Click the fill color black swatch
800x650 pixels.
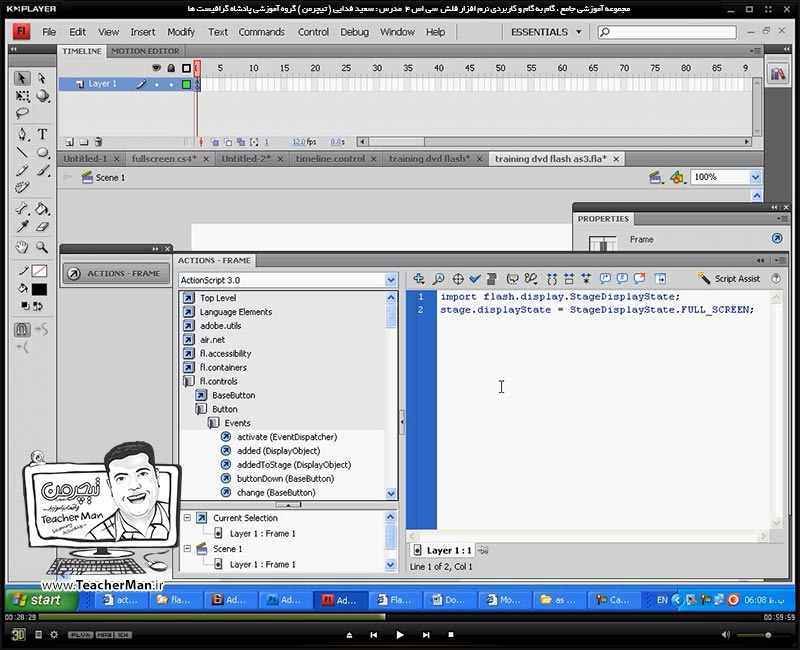tap(39, 289)
